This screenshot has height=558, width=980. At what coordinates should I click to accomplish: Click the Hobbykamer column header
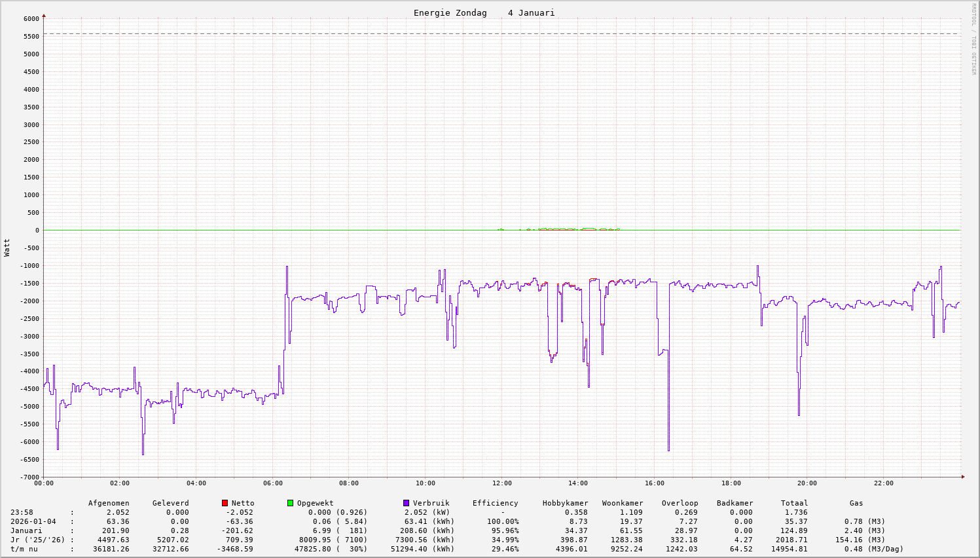[565, 503]
